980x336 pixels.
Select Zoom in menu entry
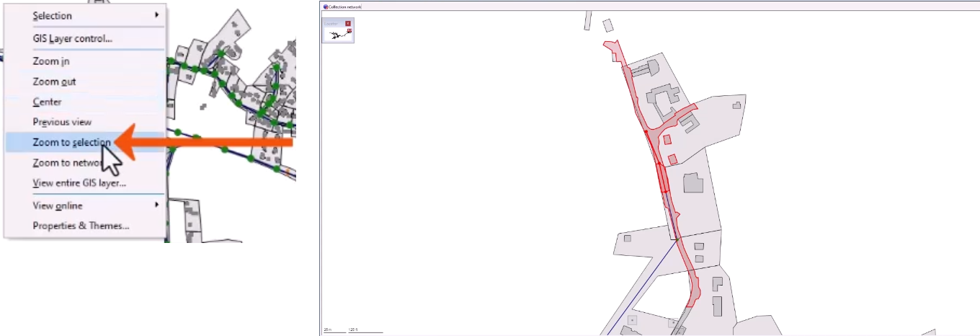point(85,61)
